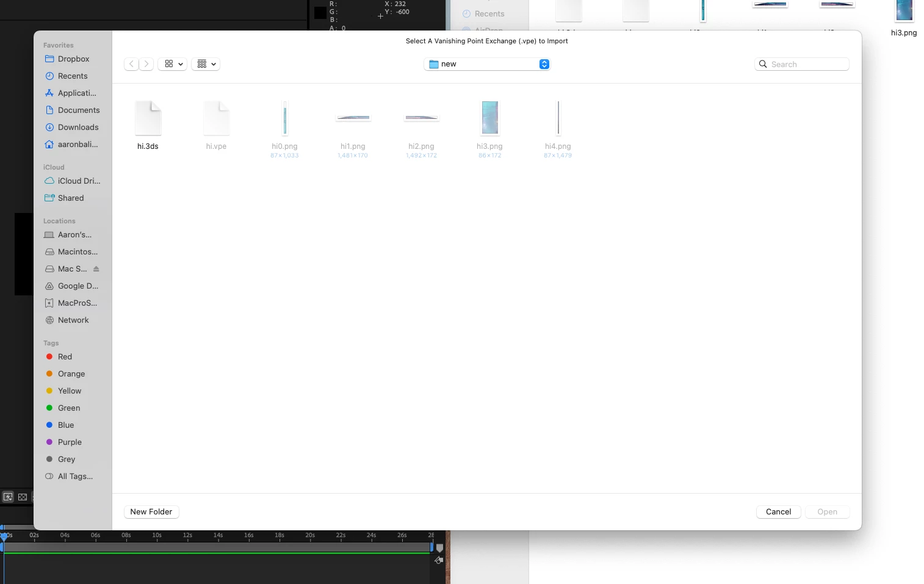Cancel the import dialog
This screenshot has width=924, height=584.
[779, 512]
